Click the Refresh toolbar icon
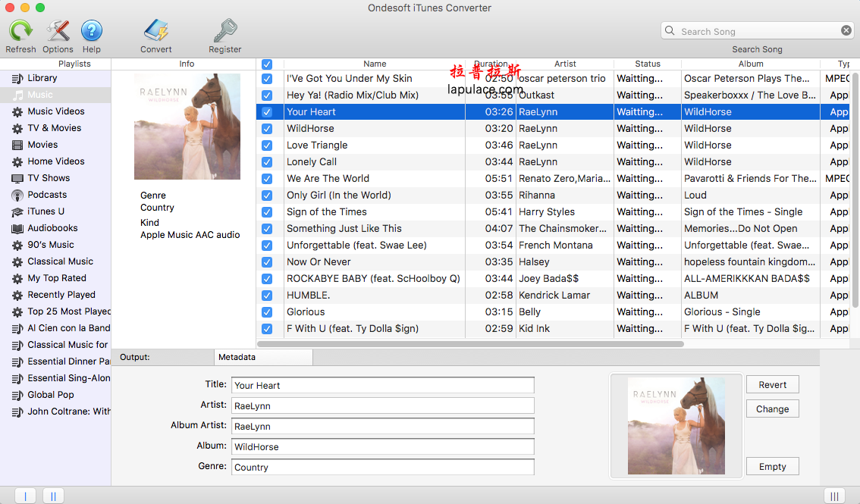Screen dimensions: 860x504 click(20, 30)
